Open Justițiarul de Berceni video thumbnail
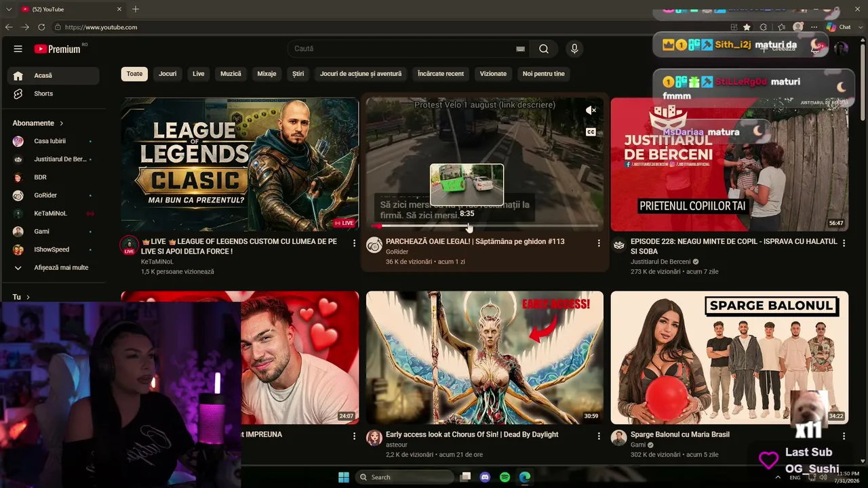The image size is (868, 488). (730, 165)
